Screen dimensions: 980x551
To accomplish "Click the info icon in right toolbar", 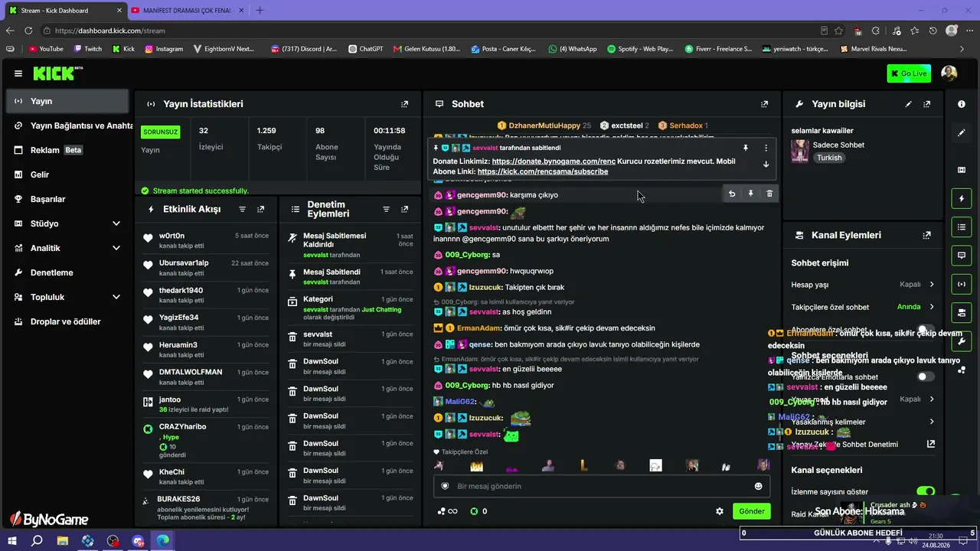I will 962,104.
